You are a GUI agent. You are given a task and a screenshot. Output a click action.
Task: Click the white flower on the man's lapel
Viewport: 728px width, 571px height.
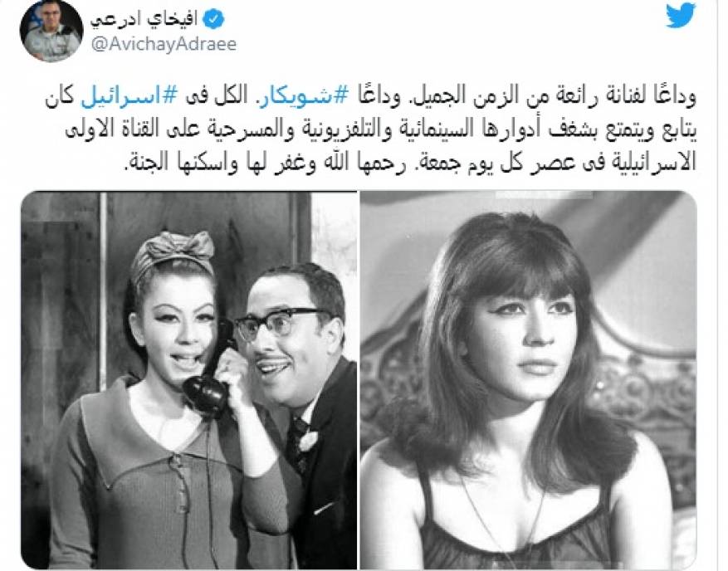coord(308,440)
